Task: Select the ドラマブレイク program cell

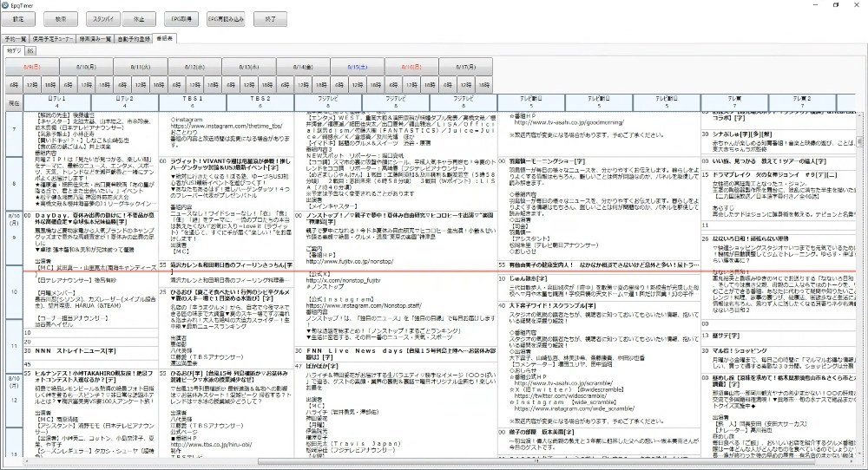Action: pos(779,195)
